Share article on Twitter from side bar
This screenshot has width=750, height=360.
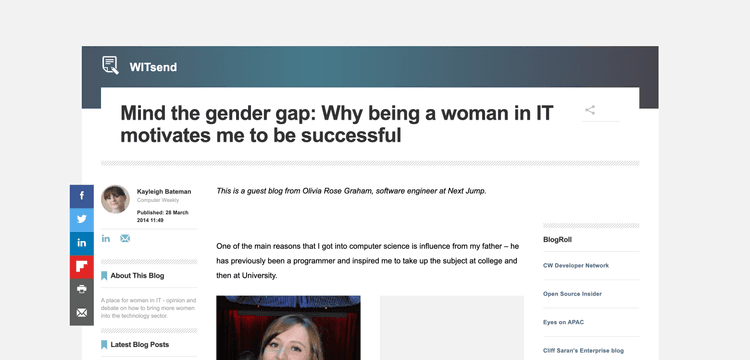[82, 219]
